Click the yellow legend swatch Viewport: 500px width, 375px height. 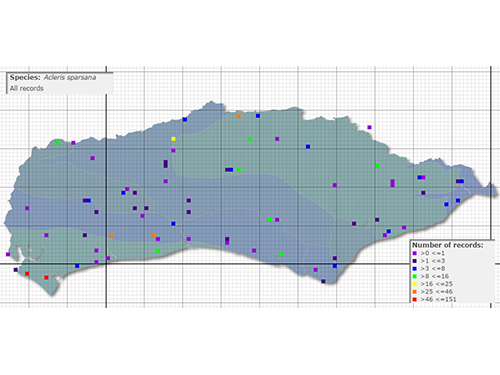point(415,284)
